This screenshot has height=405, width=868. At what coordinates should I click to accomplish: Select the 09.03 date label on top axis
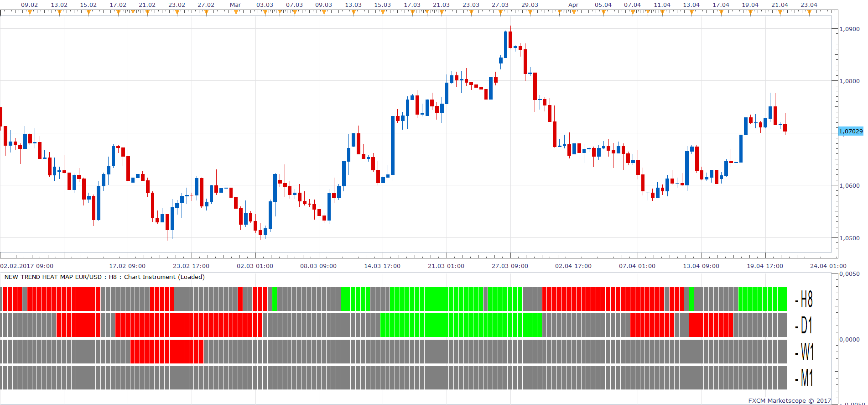click(324, 5)
